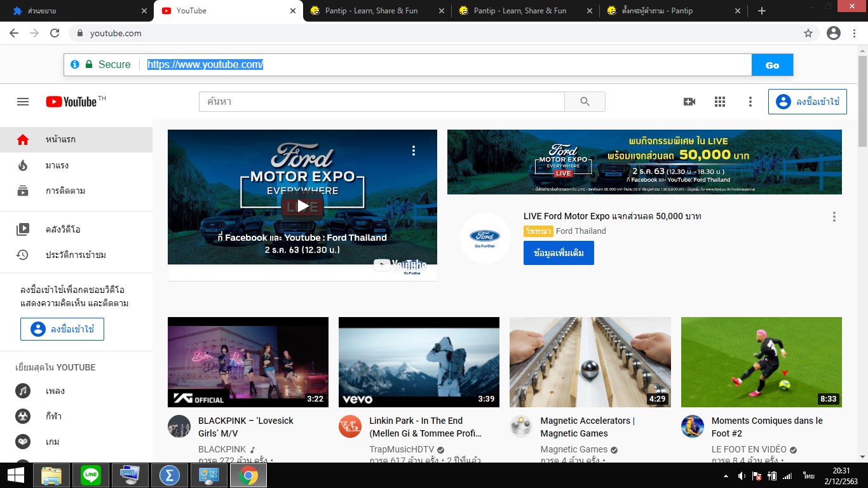Viewport: 868px width, 488px height.
Task: Open LE FOOT EN VIDÉO channel avatar
Action: click(693, 426)
